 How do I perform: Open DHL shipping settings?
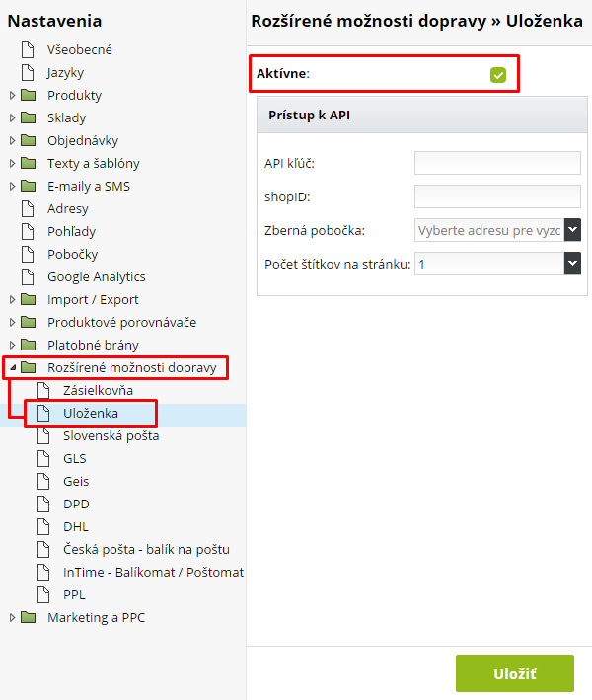(76, 527)
